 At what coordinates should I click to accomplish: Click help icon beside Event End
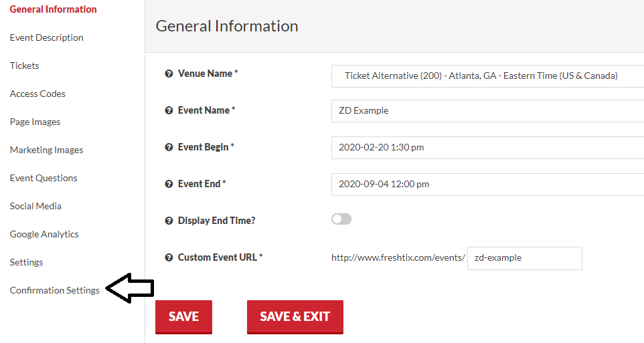pyautogui.click(x=169, y=185)
